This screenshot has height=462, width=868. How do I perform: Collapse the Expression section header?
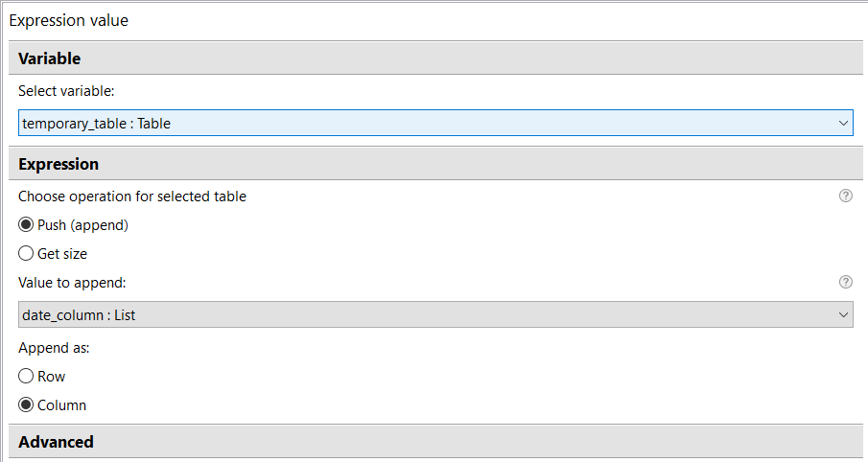(x=435, y=164)
